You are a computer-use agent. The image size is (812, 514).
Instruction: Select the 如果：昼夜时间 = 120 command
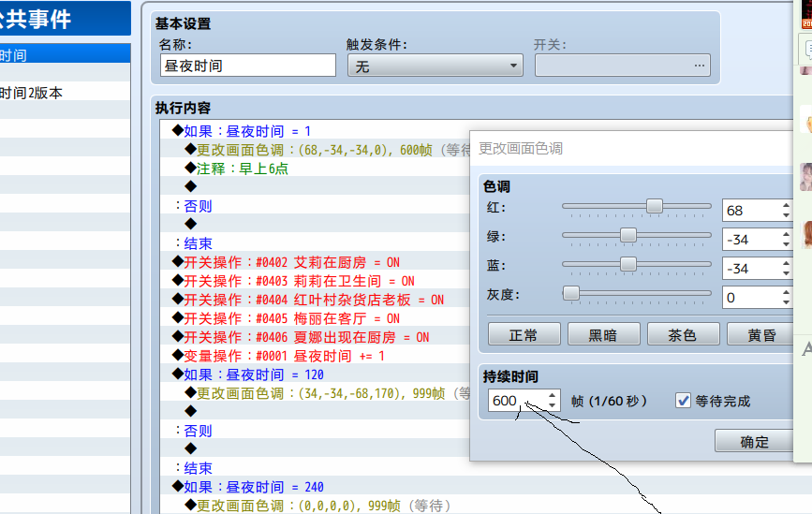click(248, 374)
